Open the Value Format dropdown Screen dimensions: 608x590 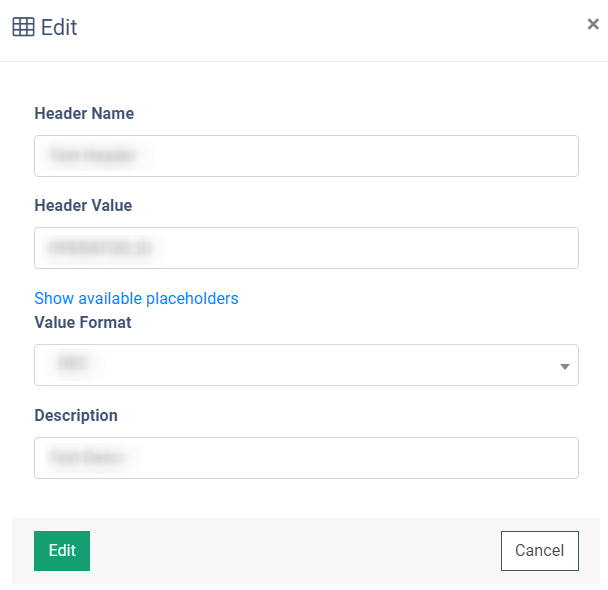click(306, 365)
